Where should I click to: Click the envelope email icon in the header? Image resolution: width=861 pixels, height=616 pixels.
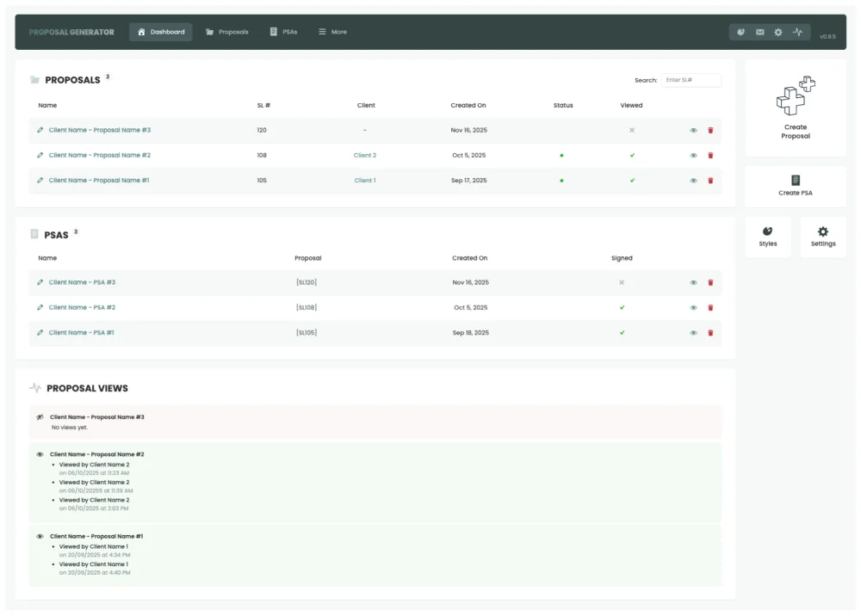pyautogui.click(x=759, y=31)
